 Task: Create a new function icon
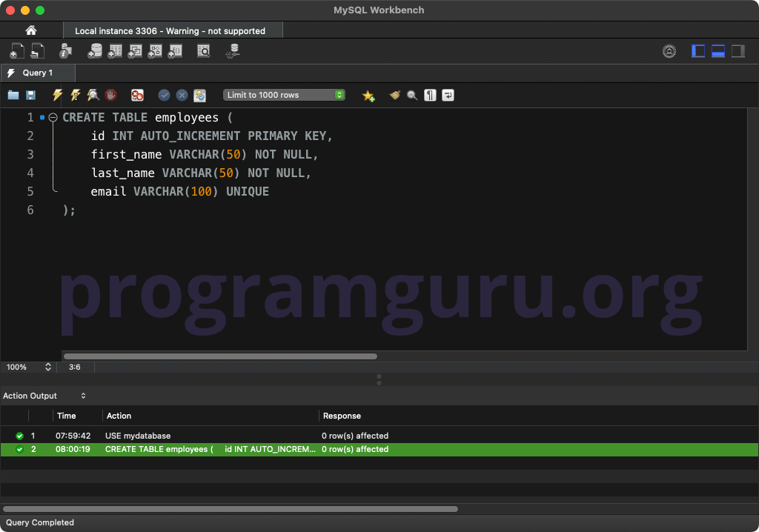pos(175,51)
